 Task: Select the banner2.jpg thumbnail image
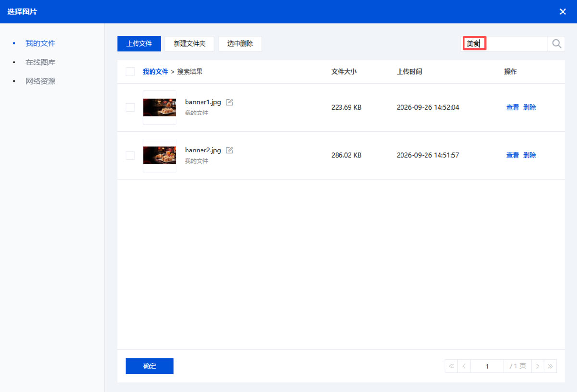click(x=160, y=155)
